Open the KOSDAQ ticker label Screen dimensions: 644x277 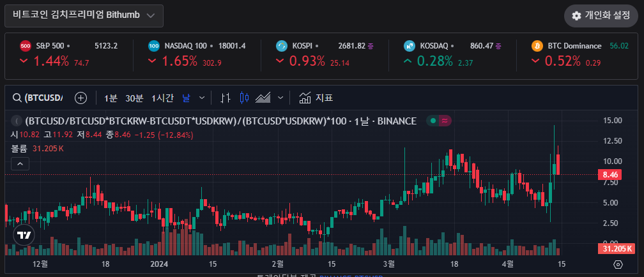[434, 46]
